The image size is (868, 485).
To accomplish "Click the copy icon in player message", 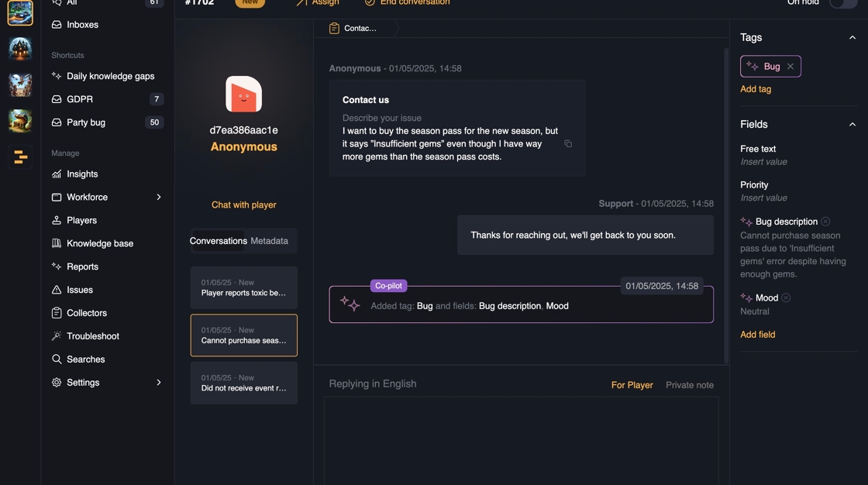I will click(568, 144).
